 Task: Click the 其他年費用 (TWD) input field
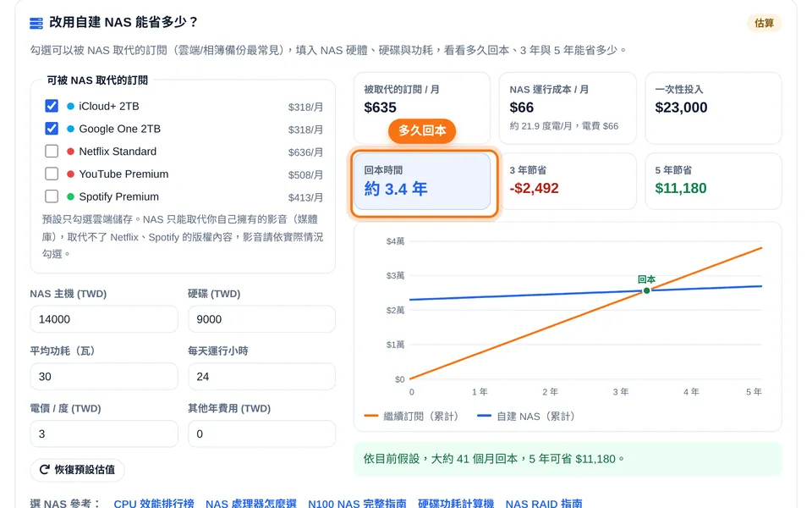click(261, 433)
